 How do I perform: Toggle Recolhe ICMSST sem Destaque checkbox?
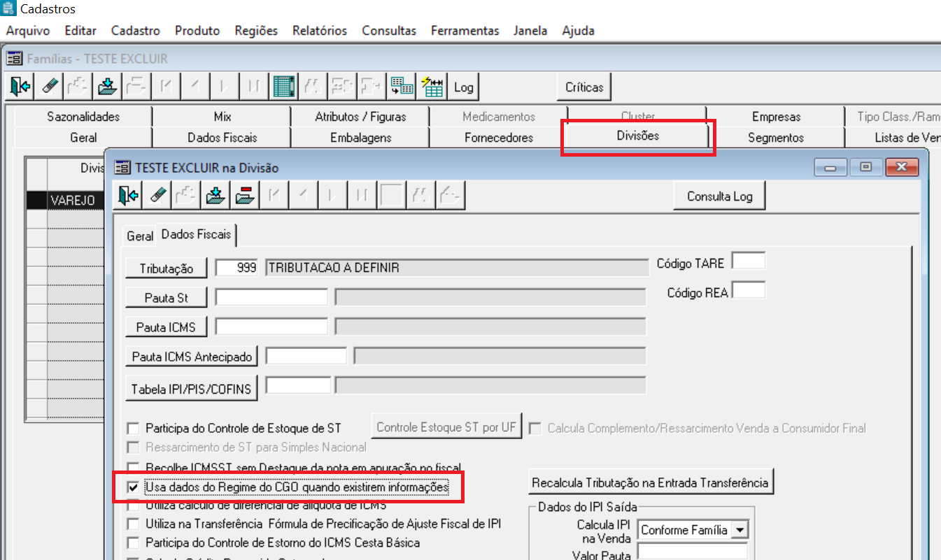133,467
